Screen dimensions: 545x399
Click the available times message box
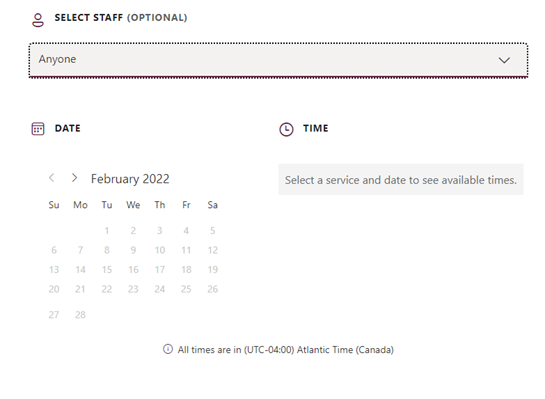click(x=401, y=180)
